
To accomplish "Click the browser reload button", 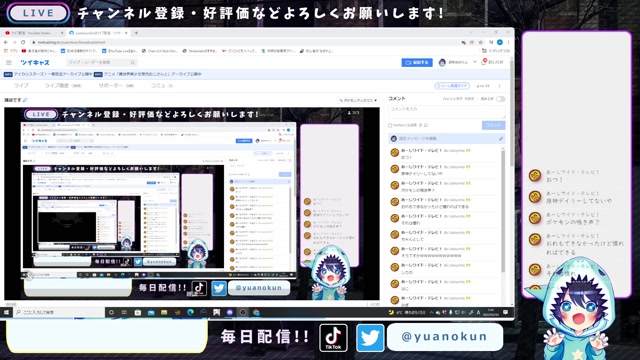I will pyautogui.click(x=23, y=42).
